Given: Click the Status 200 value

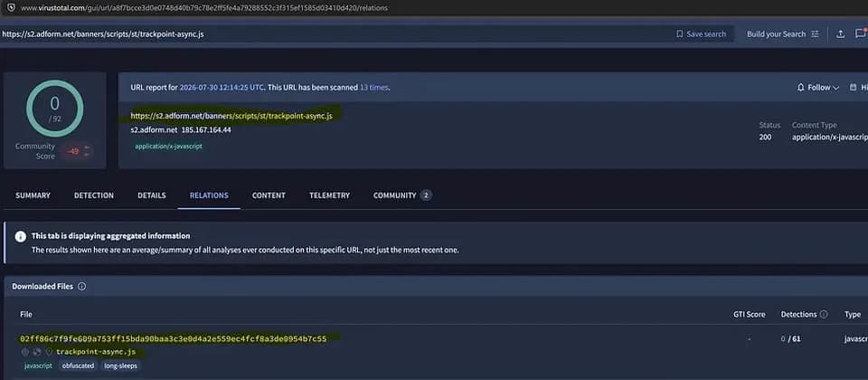Looking at the screenshot, I should tap(765, 137).
